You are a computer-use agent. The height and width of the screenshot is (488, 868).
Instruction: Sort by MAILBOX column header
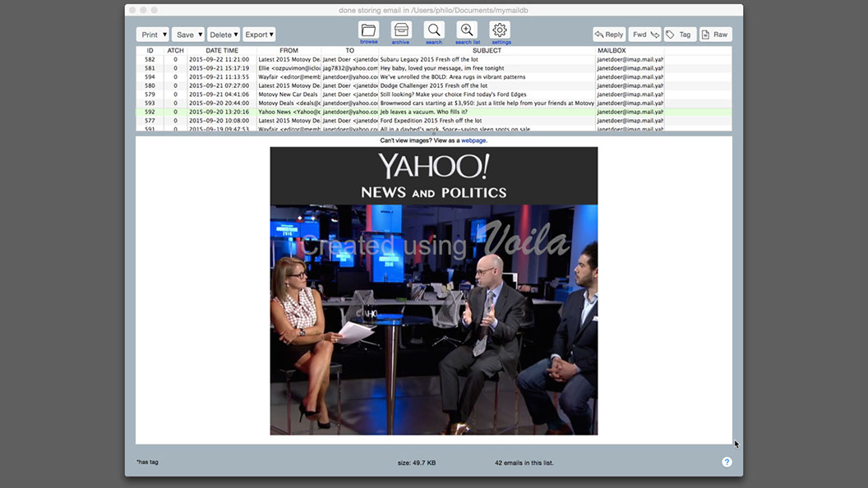point(630,50)
